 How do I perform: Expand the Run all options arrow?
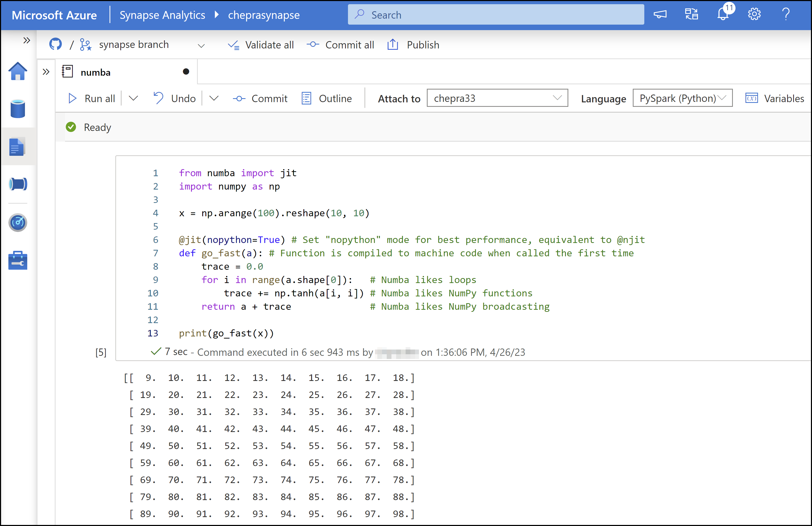pos(133,98)
